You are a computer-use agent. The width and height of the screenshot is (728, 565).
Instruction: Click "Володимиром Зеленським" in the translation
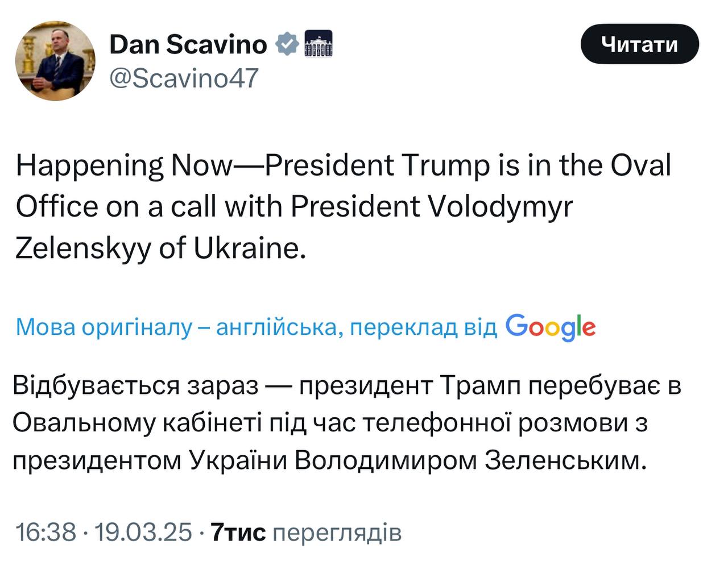click(471, 460)
